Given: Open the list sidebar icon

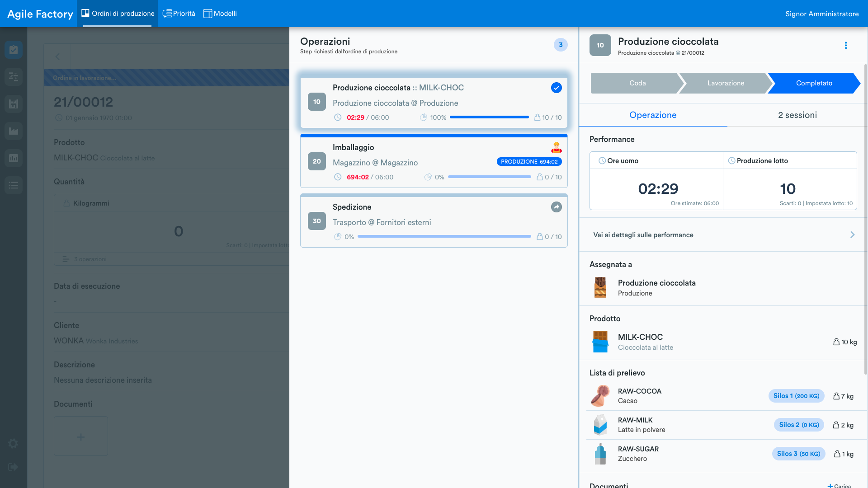Looking at the screenshot, I should [14, 185].
